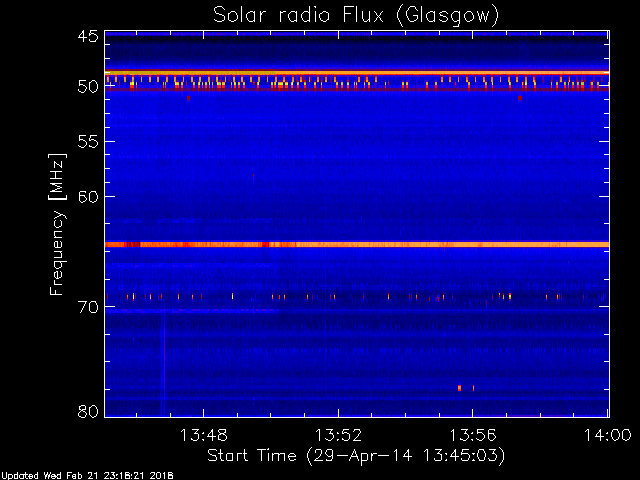The width and height of the screenshot is (640, 480).
Task: Click the bright burst spot near 78 MHz
Action: pos(460,388)
